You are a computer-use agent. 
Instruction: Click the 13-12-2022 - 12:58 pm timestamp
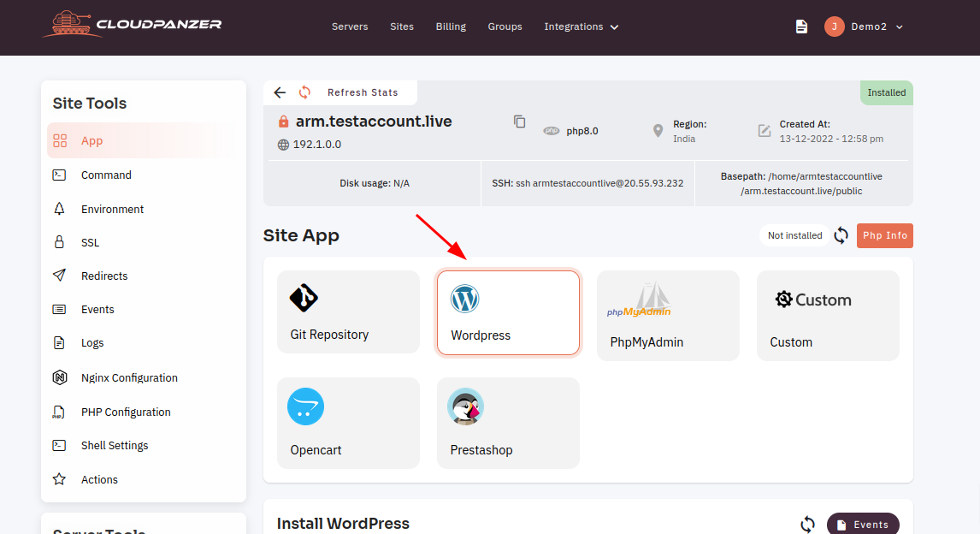(x=831, y=139)
